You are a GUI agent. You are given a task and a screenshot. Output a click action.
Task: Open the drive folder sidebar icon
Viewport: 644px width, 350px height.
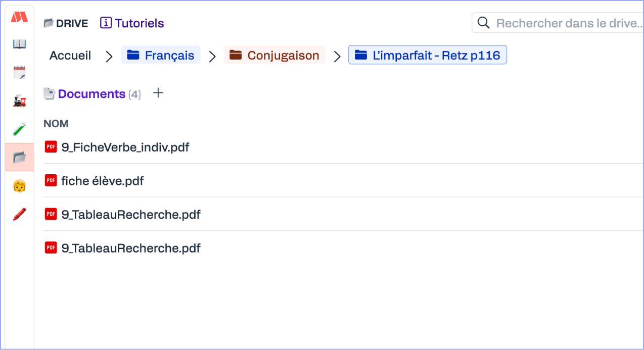[x=20, y=158]
